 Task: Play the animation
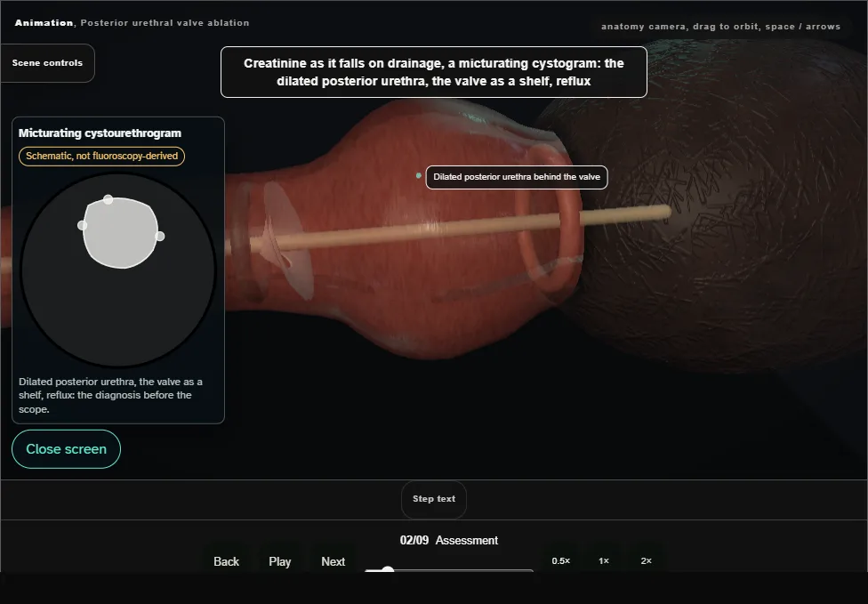279,561
